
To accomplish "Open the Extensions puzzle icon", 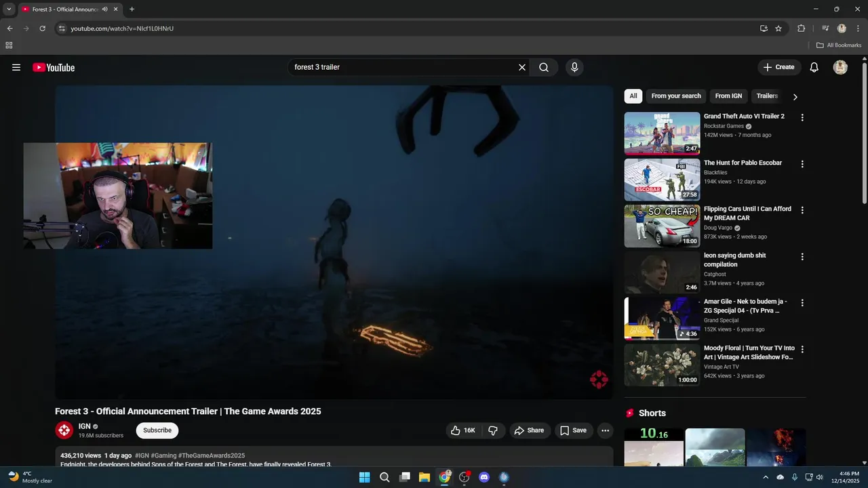I will click(801, 28).
